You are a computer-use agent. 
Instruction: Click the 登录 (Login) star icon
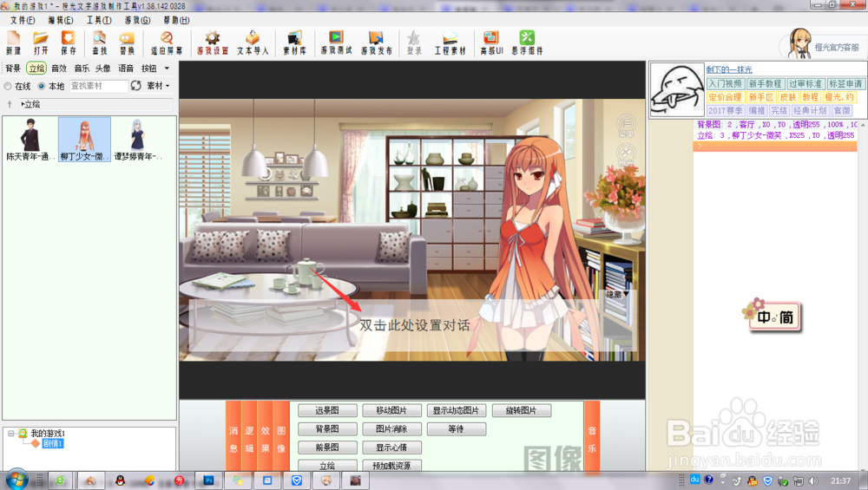coord(414,42)
